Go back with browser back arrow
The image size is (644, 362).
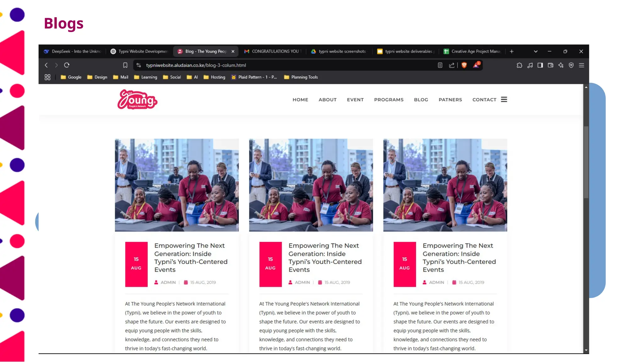(x=46, y=65)
